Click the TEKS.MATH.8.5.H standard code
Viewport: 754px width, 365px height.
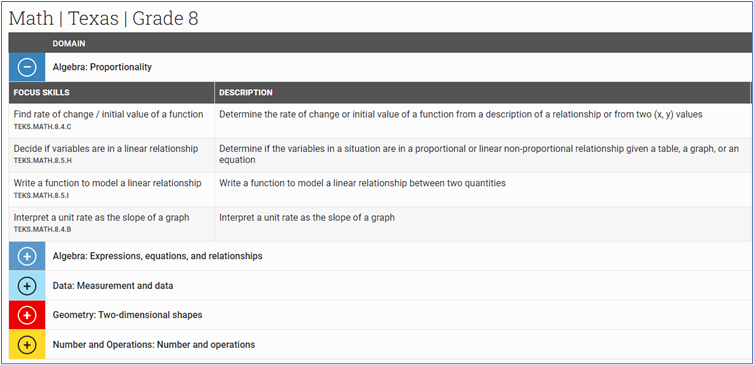pos(42,161)
